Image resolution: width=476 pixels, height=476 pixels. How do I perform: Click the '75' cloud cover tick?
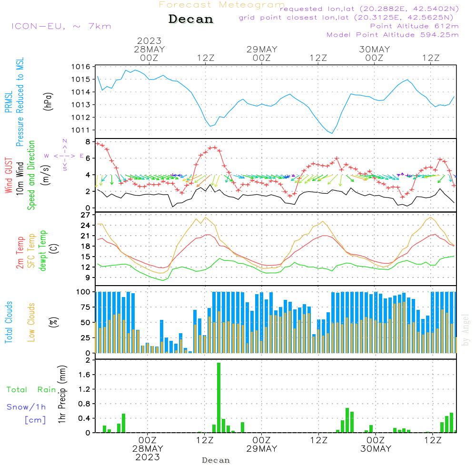pyautogui.click(x=86, y=307)
